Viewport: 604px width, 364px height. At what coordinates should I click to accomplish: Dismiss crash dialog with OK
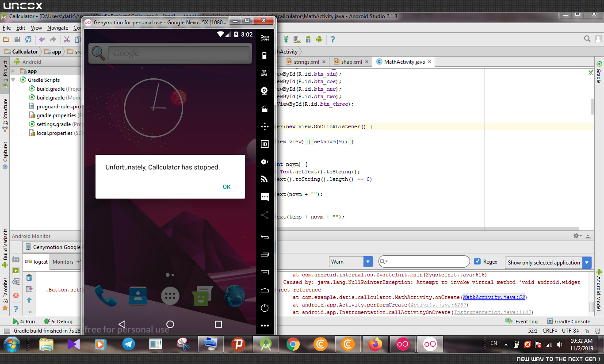(x=227, y=187)
